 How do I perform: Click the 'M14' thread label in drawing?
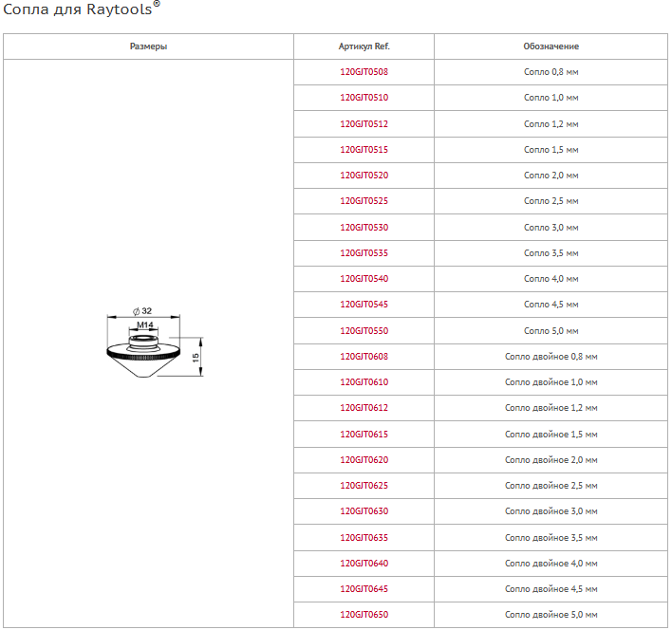tap(145, 325)
